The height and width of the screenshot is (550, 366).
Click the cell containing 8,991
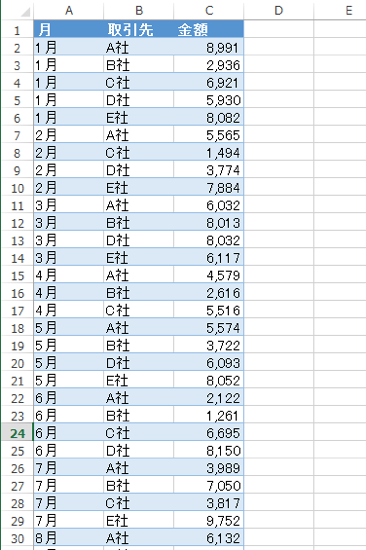208,47
